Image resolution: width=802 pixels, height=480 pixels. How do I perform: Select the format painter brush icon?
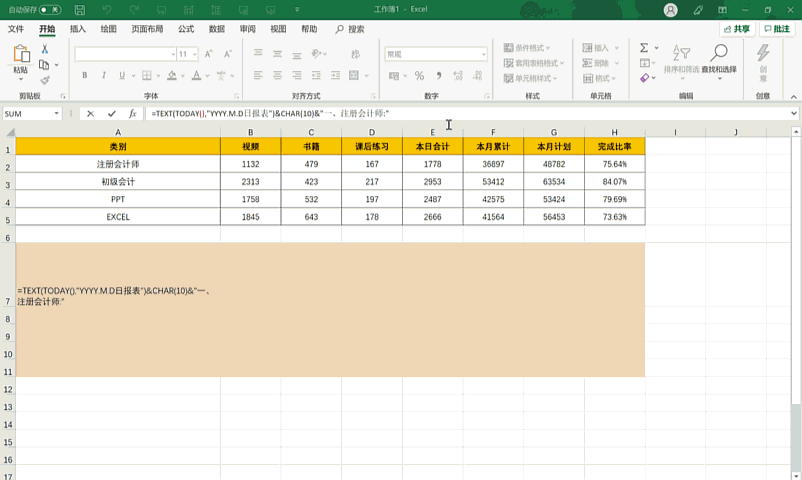coord(44,79)
